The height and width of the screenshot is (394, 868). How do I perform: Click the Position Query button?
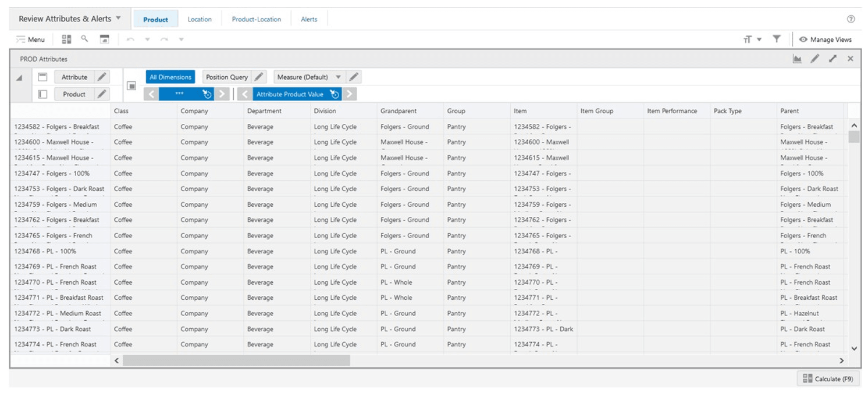227,77
